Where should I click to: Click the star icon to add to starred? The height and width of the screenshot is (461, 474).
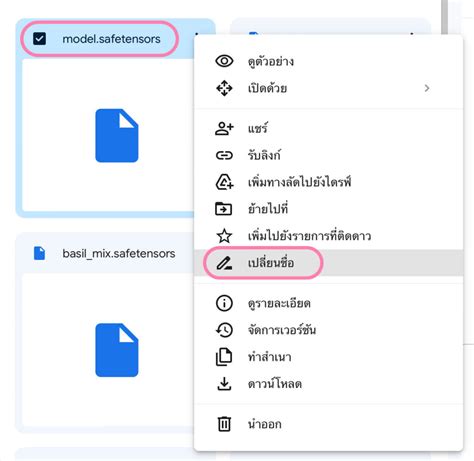pos(224,236)
